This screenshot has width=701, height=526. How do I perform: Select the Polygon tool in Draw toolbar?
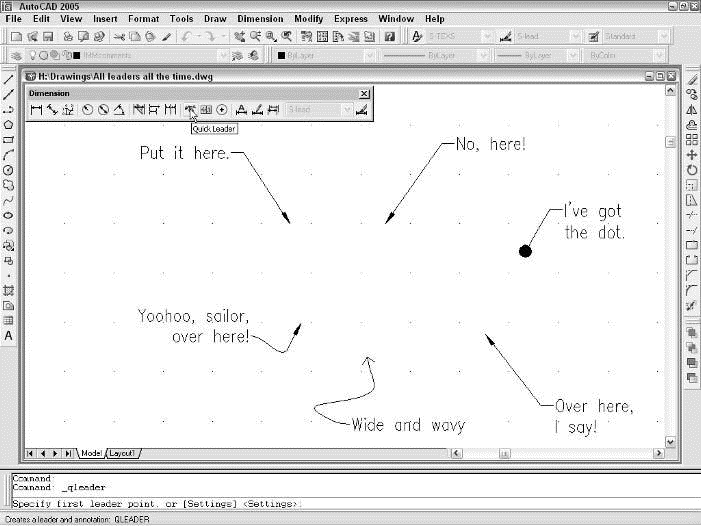coord(9,125)
